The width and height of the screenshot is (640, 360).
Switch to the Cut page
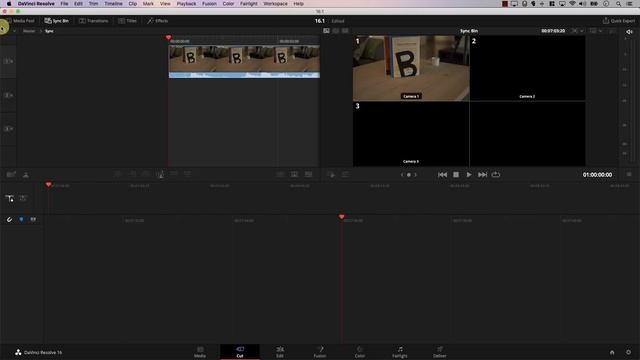[x=240, y=352]
